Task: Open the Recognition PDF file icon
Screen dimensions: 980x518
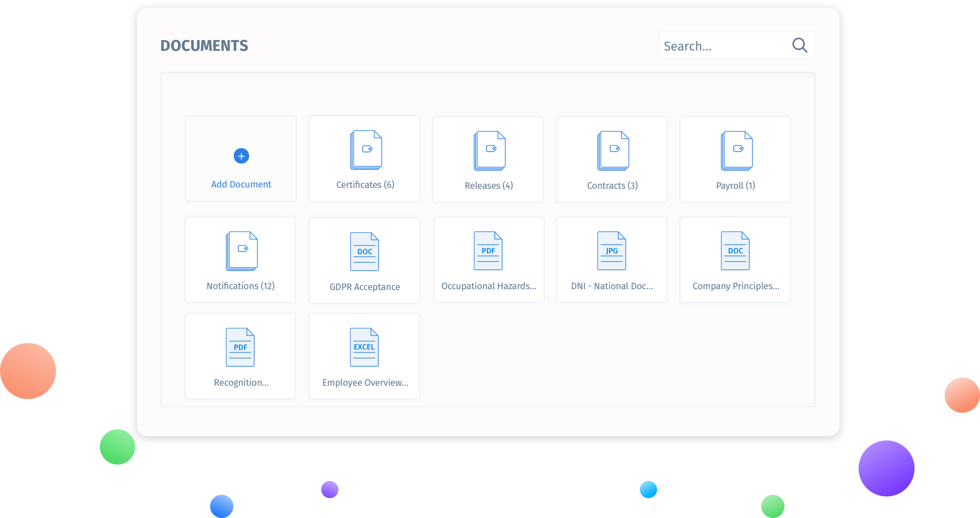Action: coord(240,347)
